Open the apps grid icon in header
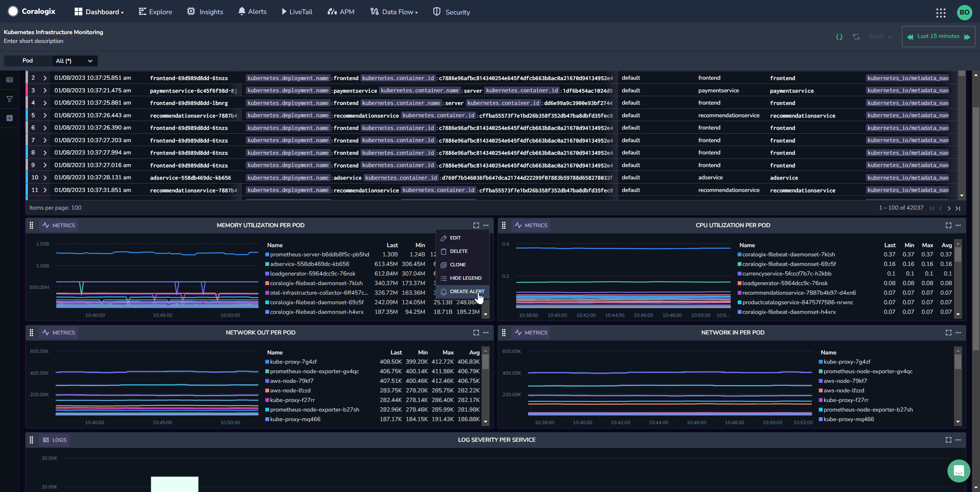 [941, 13]
